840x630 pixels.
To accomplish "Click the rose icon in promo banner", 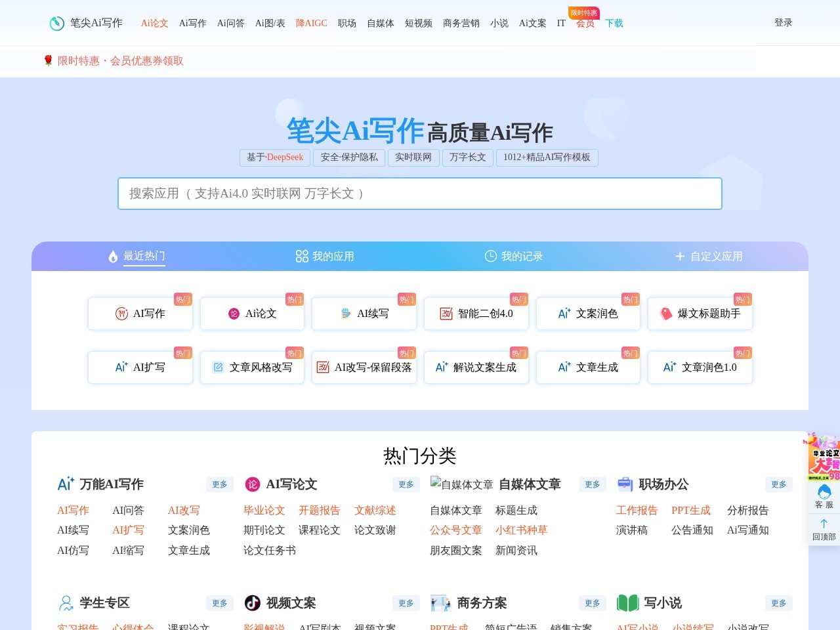I will coord(48,61).
